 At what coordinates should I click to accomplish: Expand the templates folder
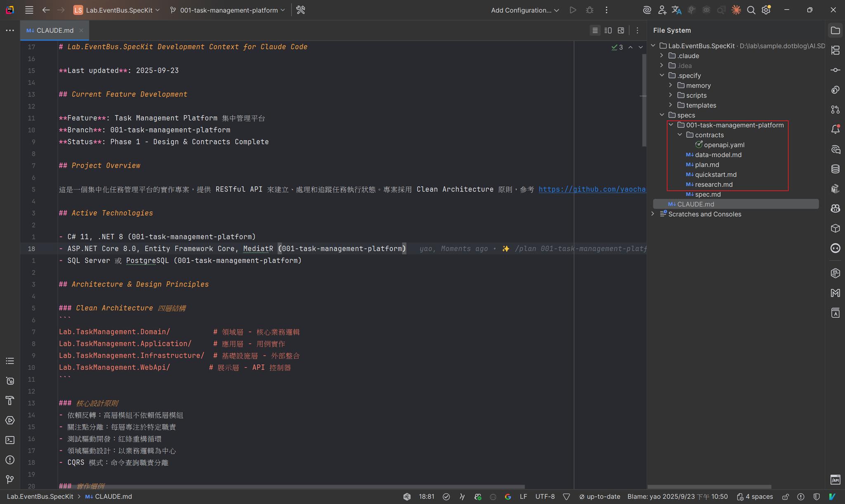pos(671,105)
